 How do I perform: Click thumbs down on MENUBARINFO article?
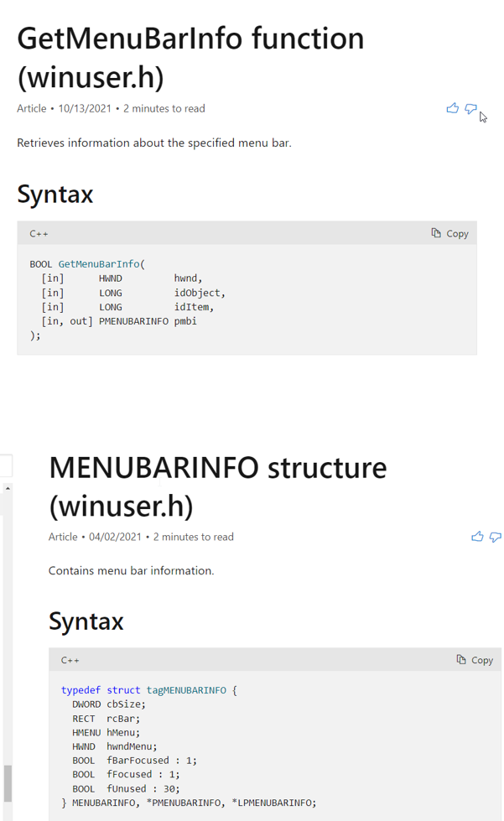pyautogui.click(x=495, y=537)
